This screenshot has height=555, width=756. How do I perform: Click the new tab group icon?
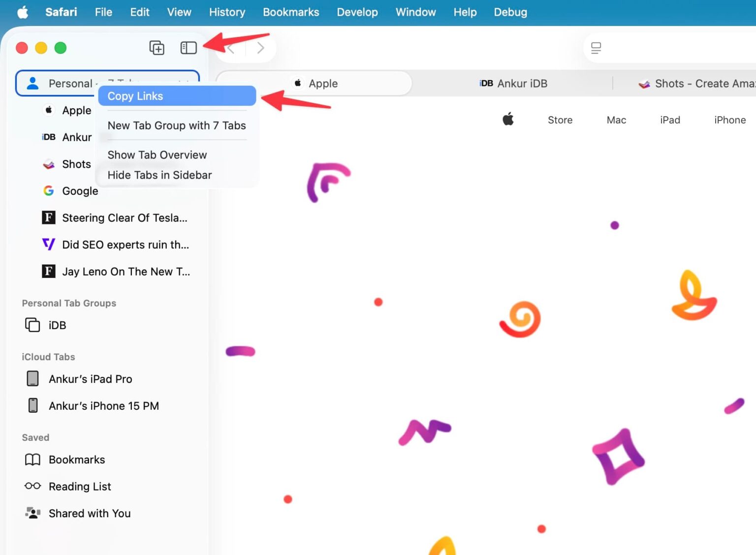coord(157,48)
